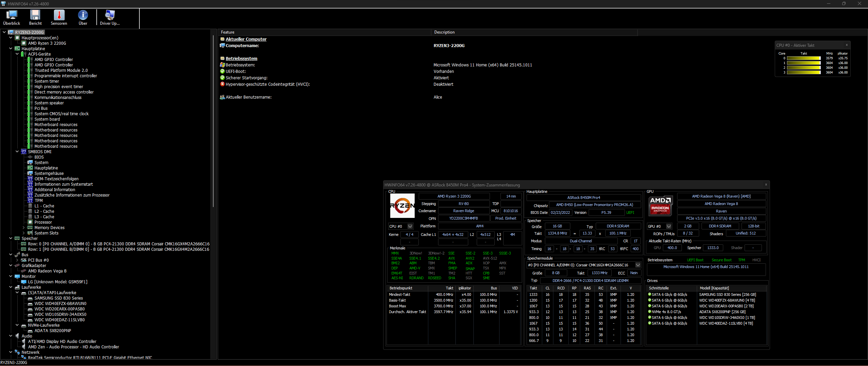Click the SAMSUNG SSD 830 Series [256 GB] row
This screenshot has width=868, height=366.
click(x=706, y=295)
